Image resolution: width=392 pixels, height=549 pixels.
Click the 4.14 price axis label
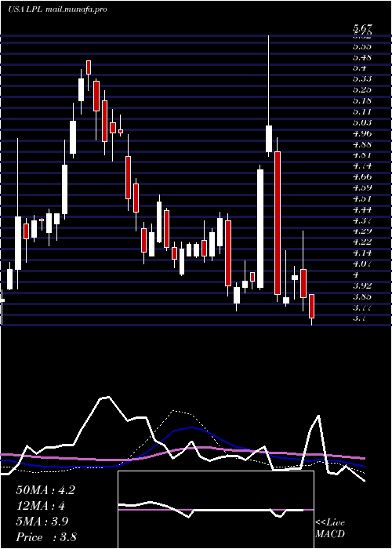point(362,253)
